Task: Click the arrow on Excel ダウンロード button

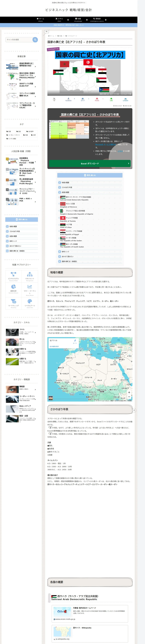Action: [x=129, y=163]
